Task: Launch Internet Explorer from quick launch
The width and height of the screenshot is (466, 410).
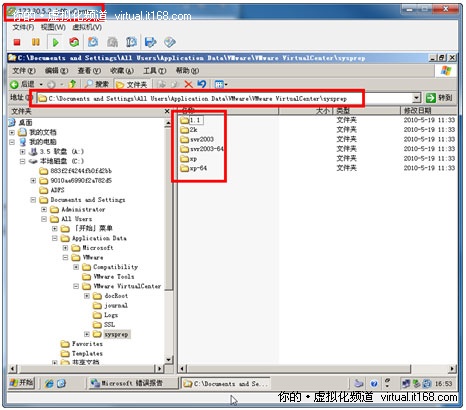Action: (49, 383)
